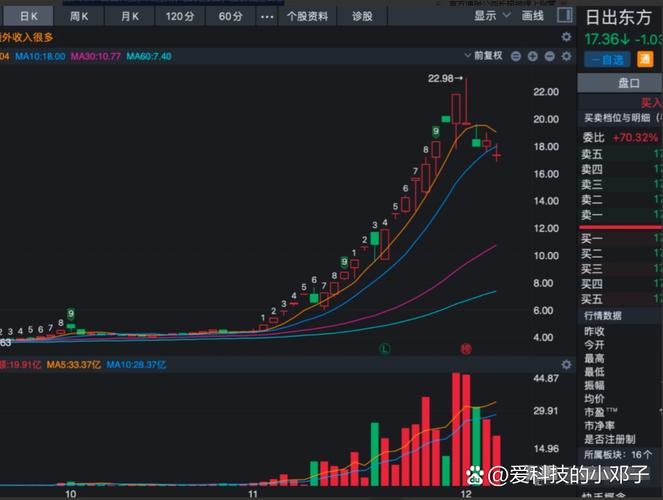Click the zoom in plus icon on chart
Screen dimensions: 663x500
coord(533,56)
